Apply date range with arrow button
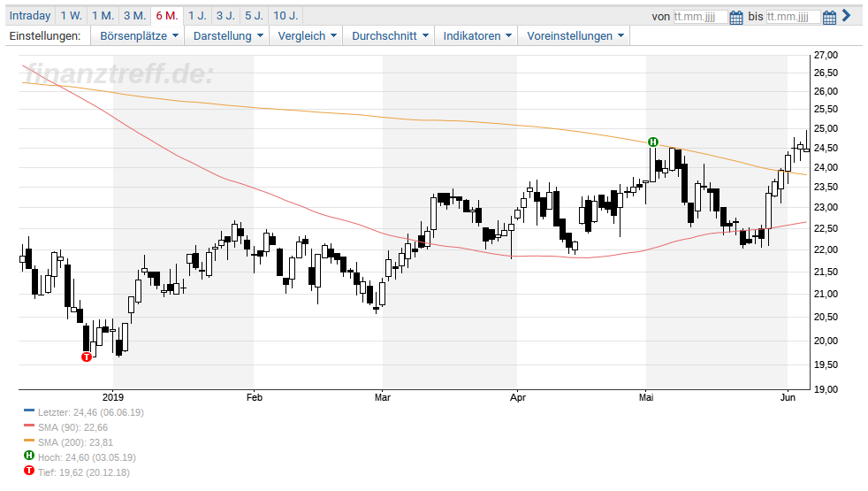 [847, 16]
